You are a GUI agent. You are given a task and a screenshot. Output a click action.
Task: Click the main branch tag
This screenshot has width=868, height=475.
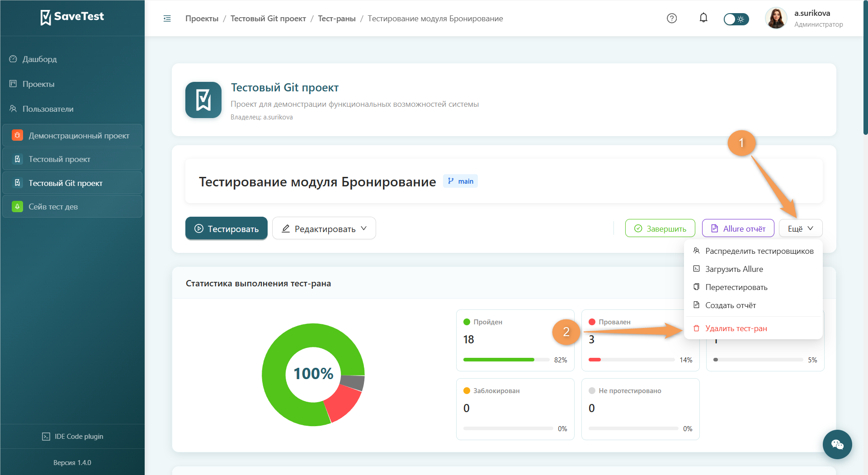pos(460,181)
